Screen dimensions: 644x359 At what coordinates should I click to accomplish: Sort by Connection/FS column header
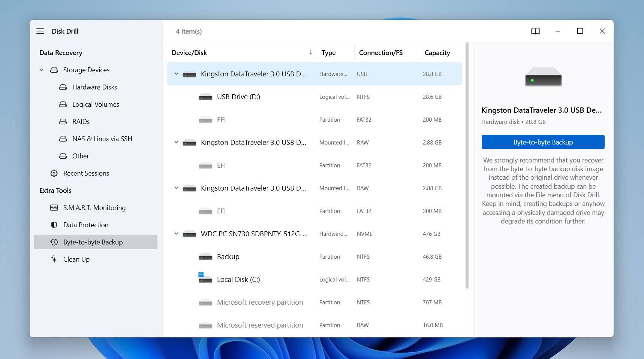click(381, 53)
